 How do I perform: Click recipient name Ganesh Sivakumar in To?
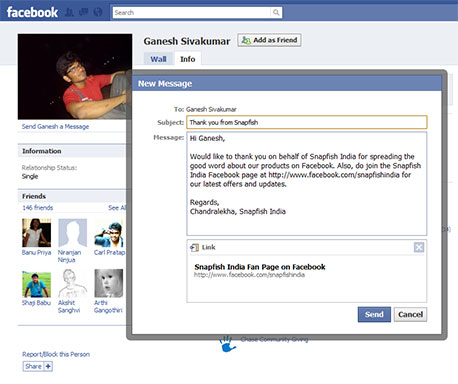211,109
